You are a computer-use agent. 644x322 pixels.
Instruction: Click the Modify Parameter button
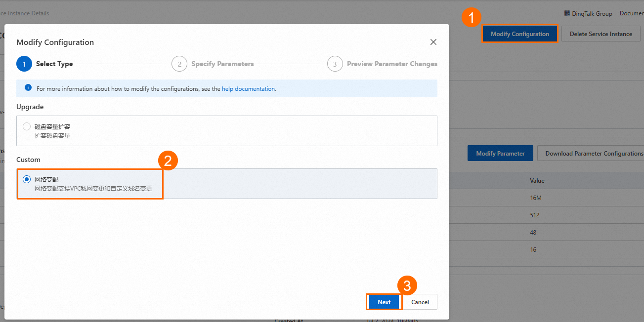500,153
